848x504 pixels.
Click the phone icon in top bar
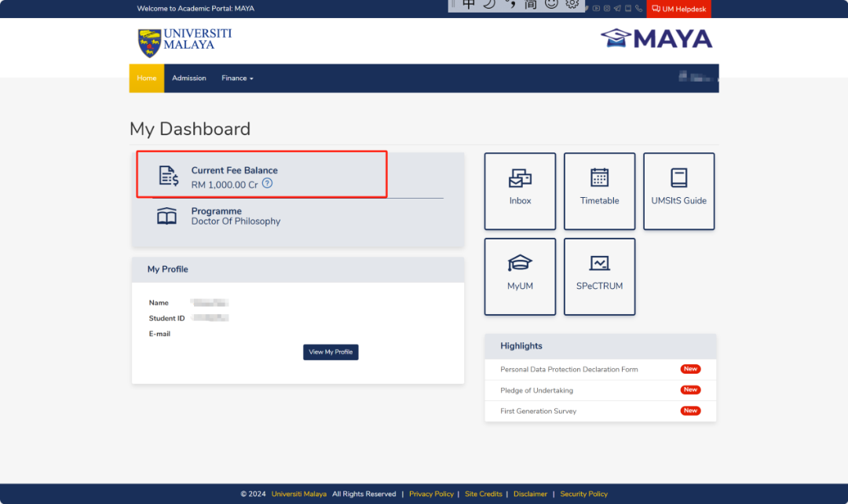coord(638,8)
